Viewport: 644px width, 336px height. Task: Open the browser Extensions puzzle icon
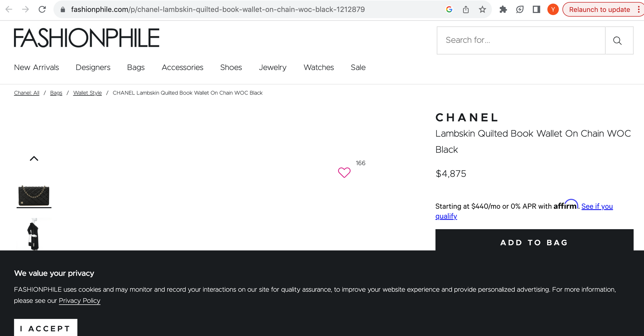click(x=503, y=9)
